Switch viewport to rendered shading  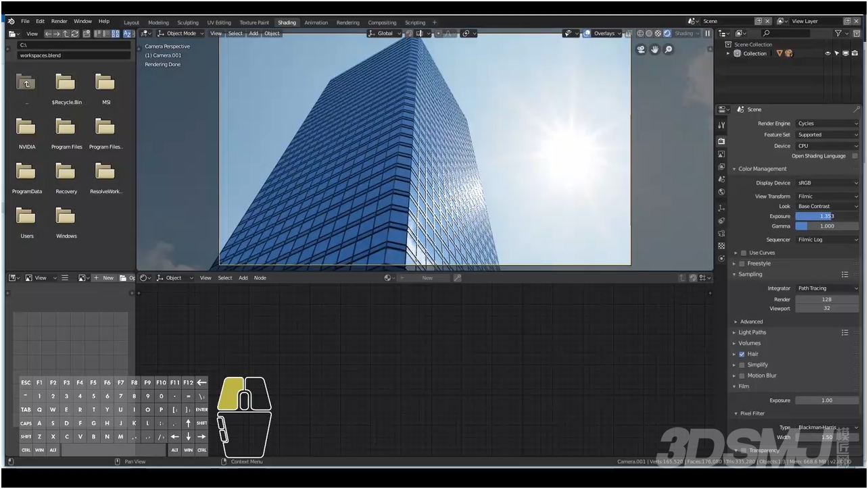667,33
